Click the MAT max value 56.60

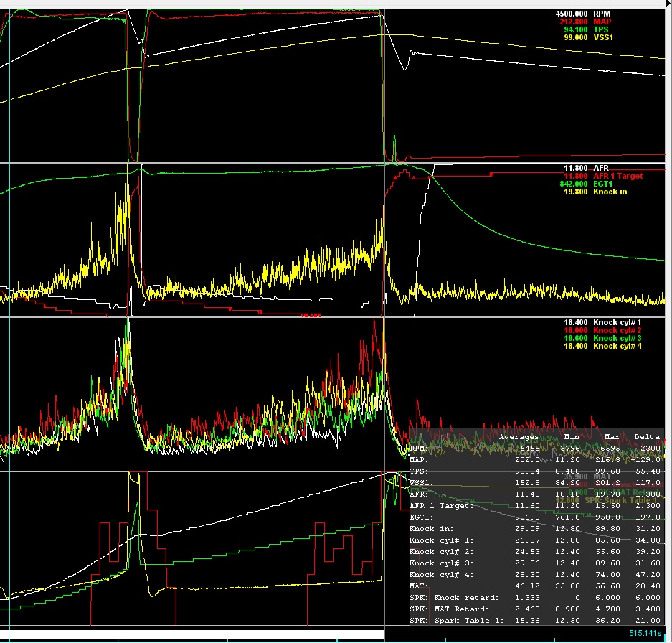click(607, 586)
